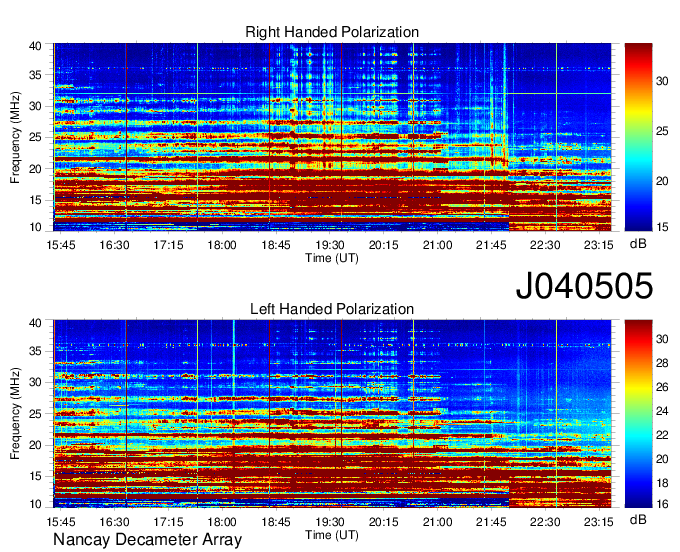
Task: Click "26" value on Left Handed color bar
Action: (662, 387)
